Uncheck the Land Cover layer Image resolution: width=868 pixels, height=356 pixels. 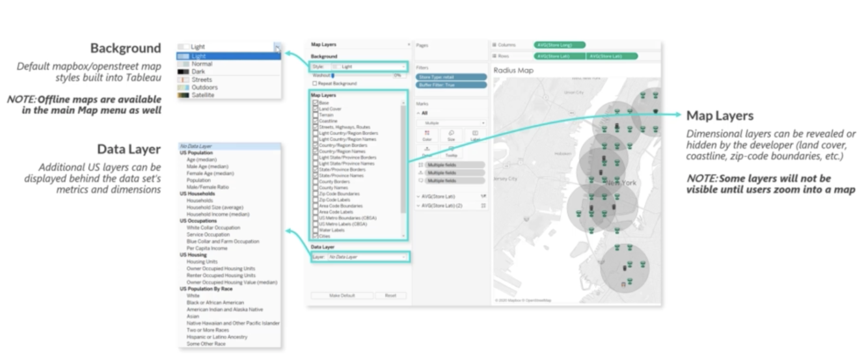pos(316,109)
